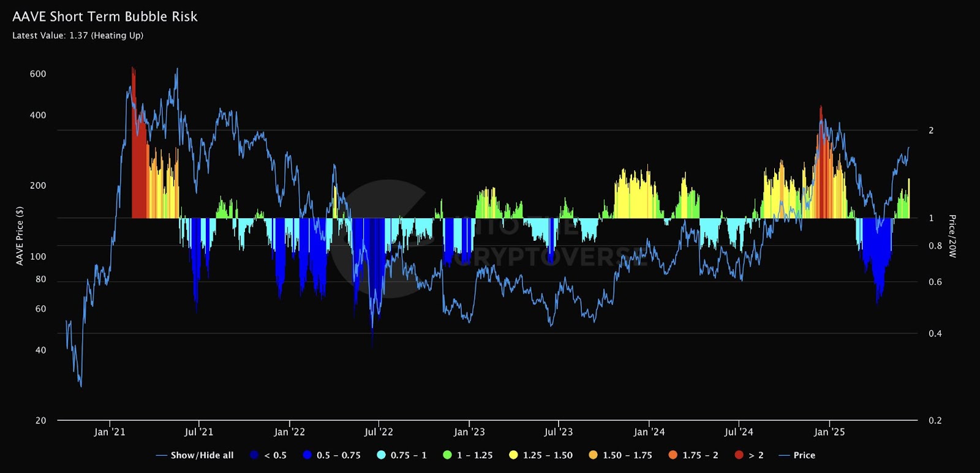Screen dimensions: 980x473
Task: Click the dark blue '< 0.5' legend dot
Action: [x=254, y=455]
